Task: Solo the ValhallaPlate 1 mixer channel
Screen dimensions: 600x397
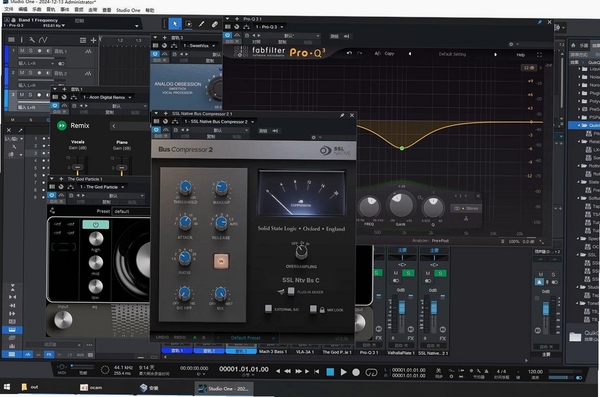Action: [408, 273]
